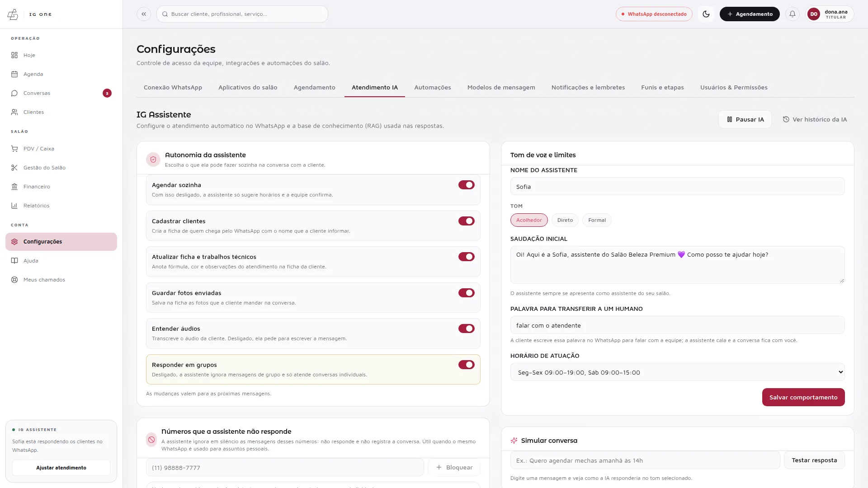
Task: Click the Testar resposta button
Action: (x=814, y=460)
